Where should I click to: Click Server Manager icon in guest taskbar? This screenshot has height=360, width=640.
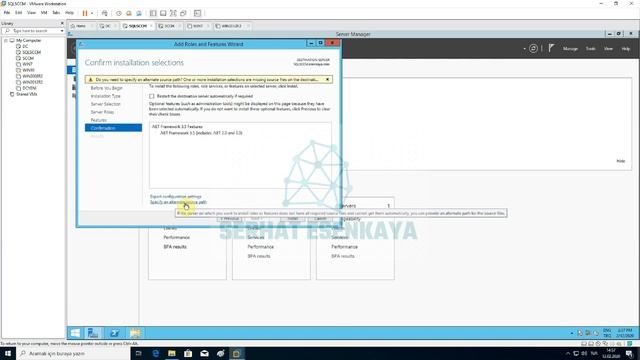93,333
